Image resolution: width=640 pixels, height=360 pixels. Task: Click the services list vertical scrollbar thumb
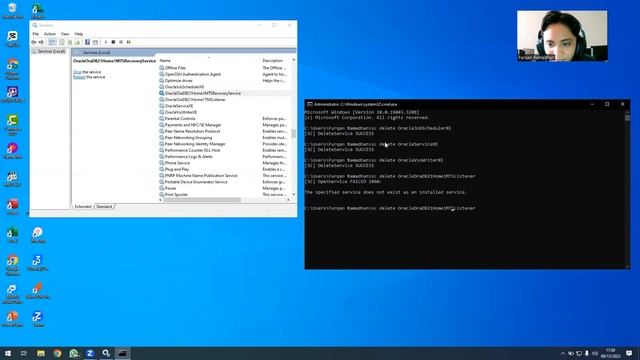coord(293,133)
